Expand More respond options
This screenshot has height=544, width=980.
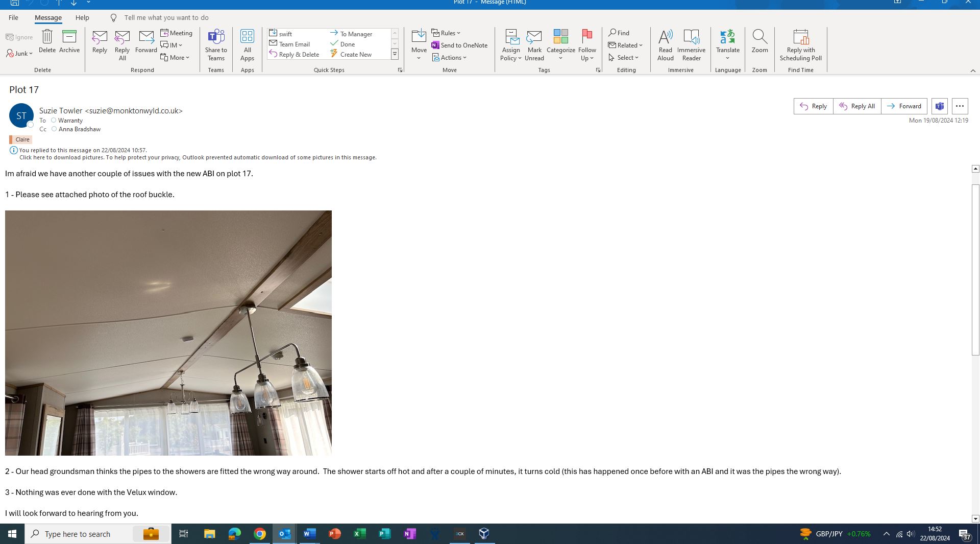pos(175,58)
